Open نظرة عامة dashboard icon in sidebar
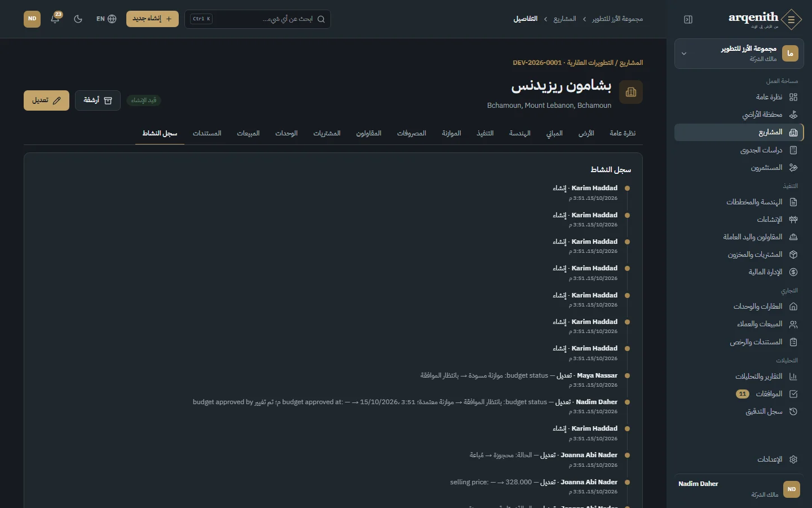Screen dimensions: 812x508 coord(793,97)
